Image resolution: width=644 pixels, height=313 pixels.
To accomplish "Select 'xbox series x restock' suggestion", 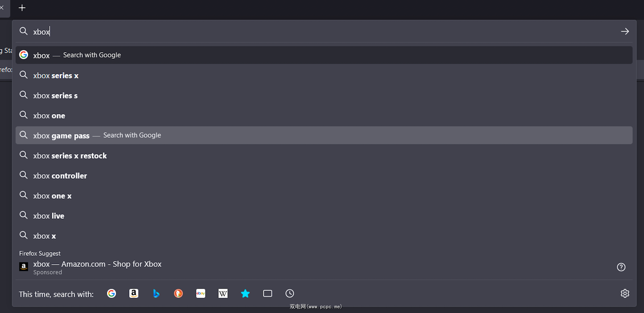I will point(70,156).
